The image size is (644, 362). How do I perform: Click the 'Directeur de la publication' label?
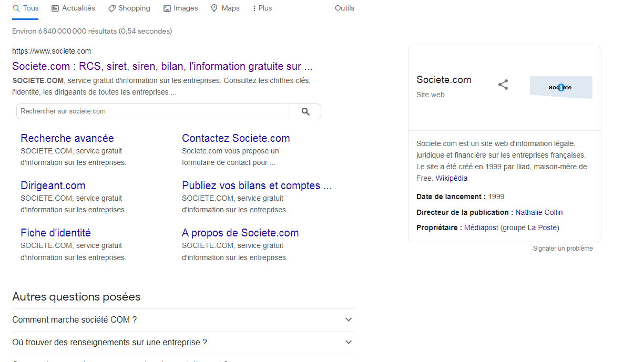click(465, 212)
